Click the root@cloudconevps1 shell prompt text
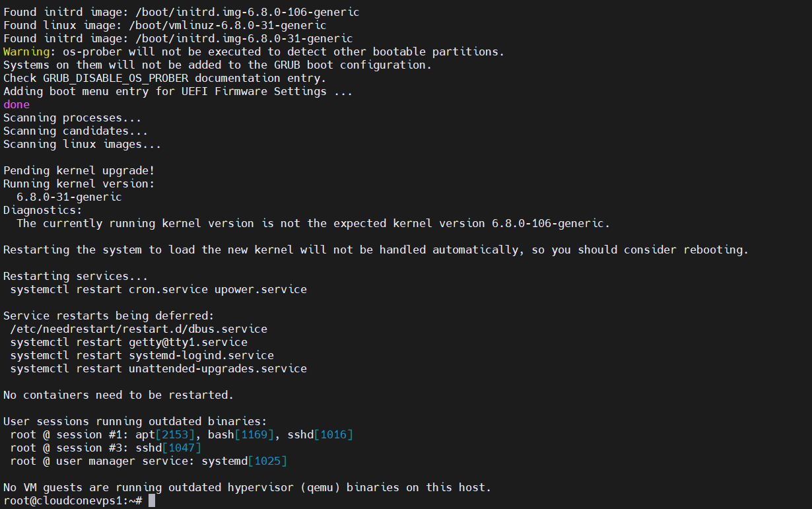Image resolution: width=812 pixels, height=509 pixels. click(69, 501)
